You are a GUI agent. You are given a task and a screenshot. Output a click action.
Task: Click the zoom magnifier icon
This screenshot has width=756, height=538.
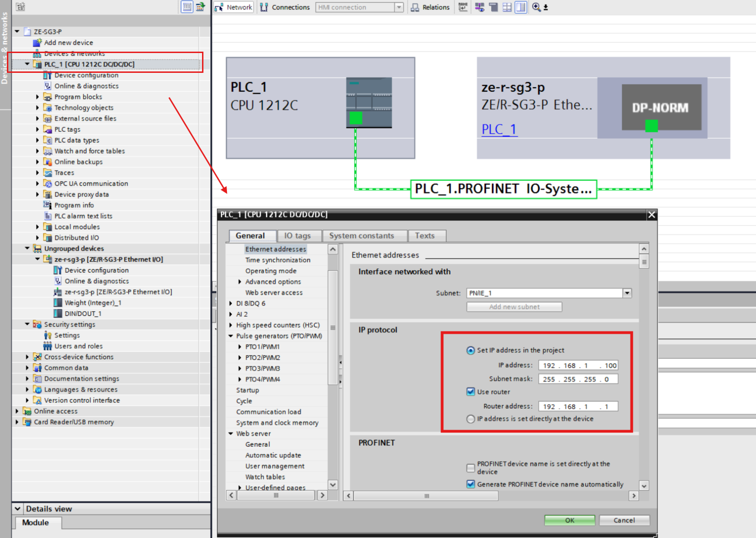[x=536, y=7]
